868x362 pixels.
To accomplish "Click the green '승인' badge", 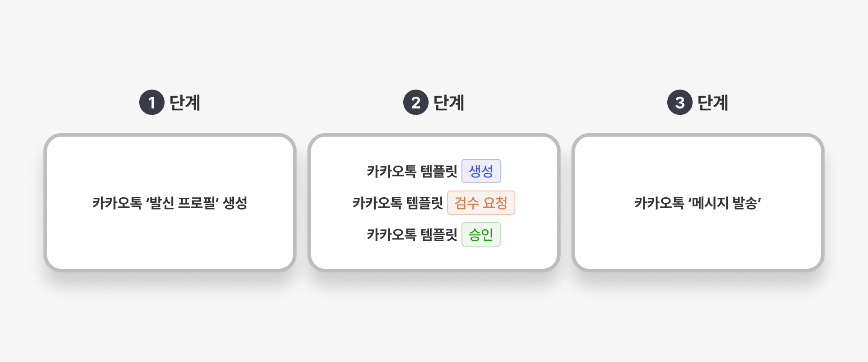I will tap(481, 234).
